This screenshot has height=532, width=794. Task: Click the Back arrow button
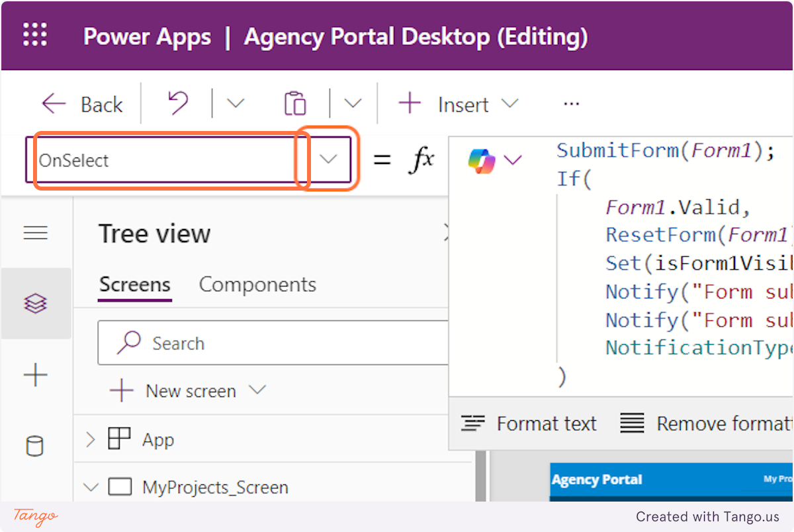coord(82,104)
